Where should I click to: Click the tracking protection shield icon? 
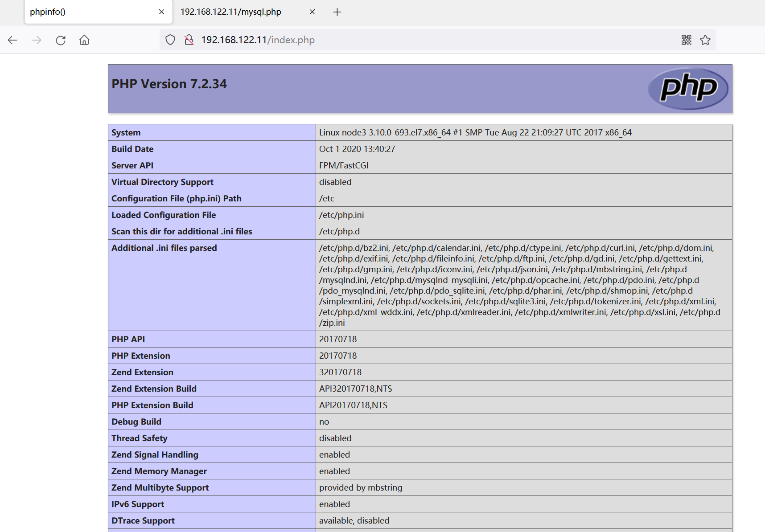click(170, 40)
